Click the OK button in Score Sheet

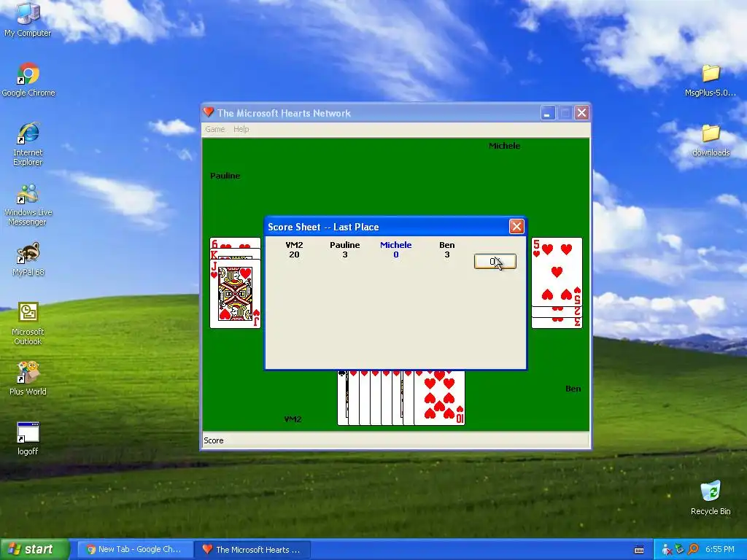[495, 262]
